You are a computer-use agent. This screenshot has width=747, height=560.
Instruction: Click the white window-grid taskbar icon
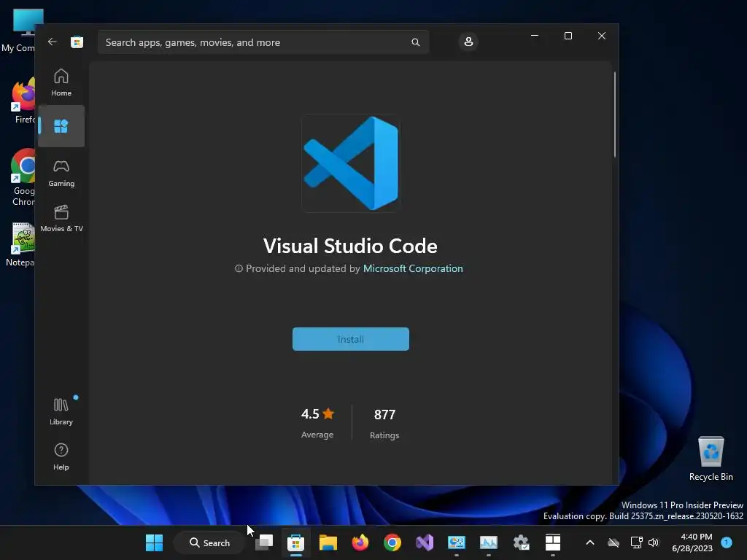pyautogui.click(x=553, y=542)
